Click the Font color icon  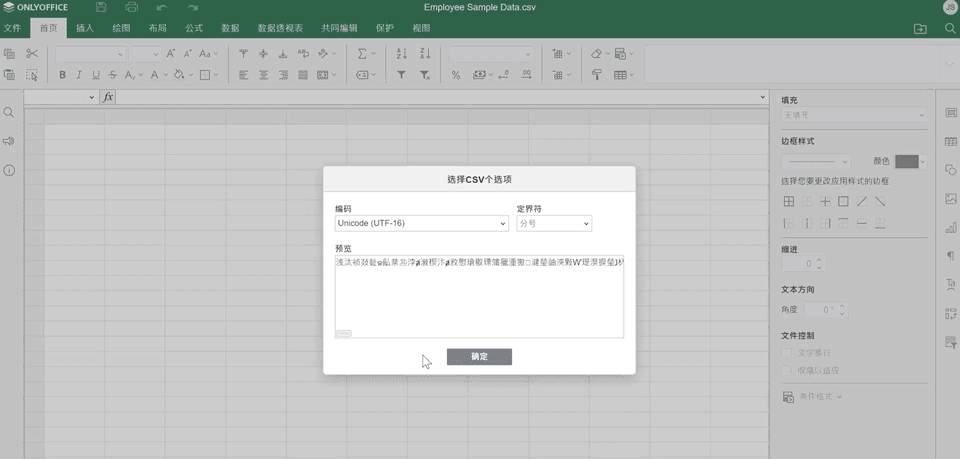coord(155,75)
